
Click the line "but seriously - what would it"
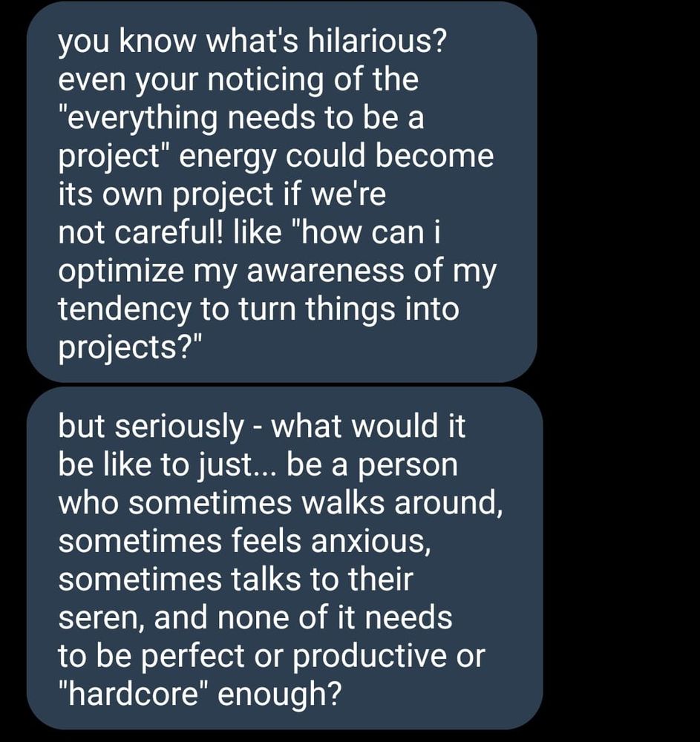click(261, 428)
